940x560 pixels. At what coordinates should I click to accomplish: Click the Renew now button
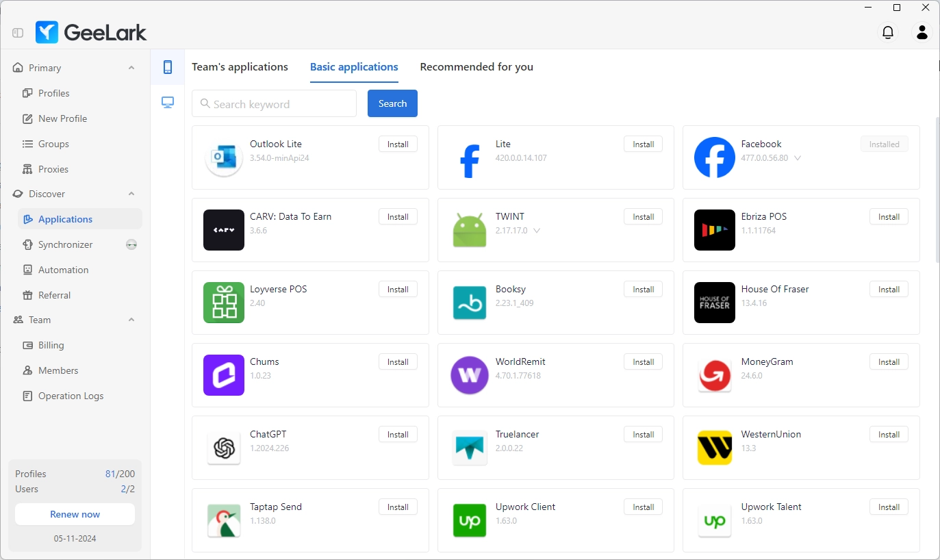pyautogui.click(x=74, y=514)
